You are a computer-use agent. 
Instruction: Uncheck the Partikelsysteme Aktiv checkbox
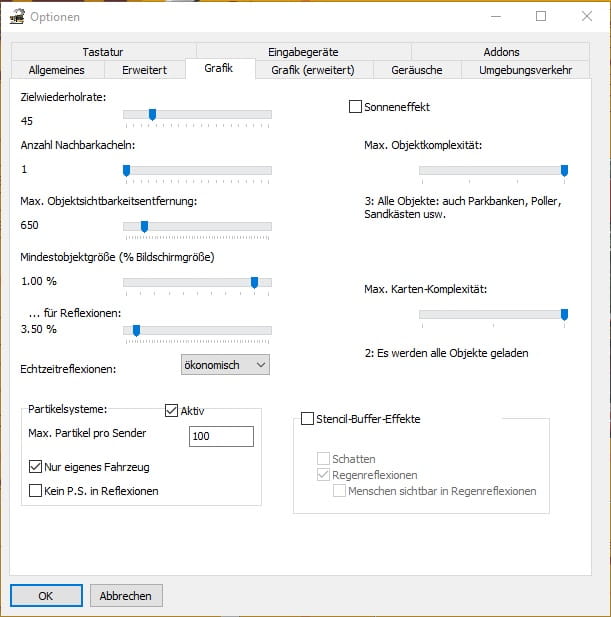pos(171,410)
